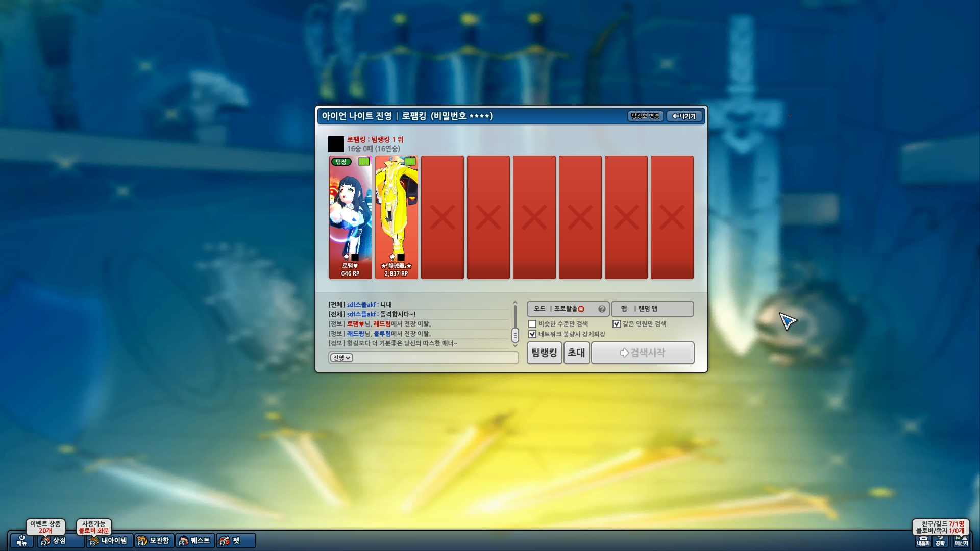Image resolution: width=980 pixels, height=551 pixels.
Task: Toggle 같은 인원만 검색 checkbox
Action: pos(617,324)
